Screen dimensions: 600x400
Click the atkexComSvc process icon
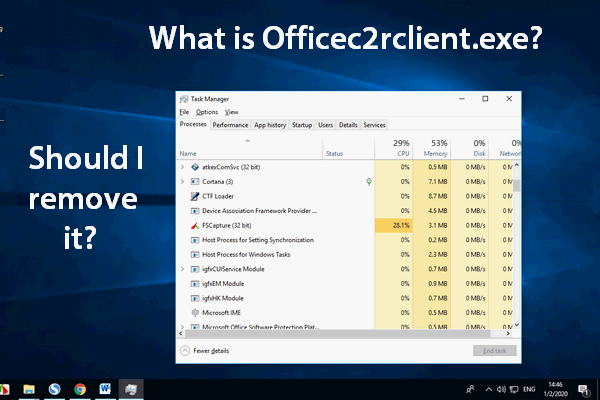click(195, 167)
